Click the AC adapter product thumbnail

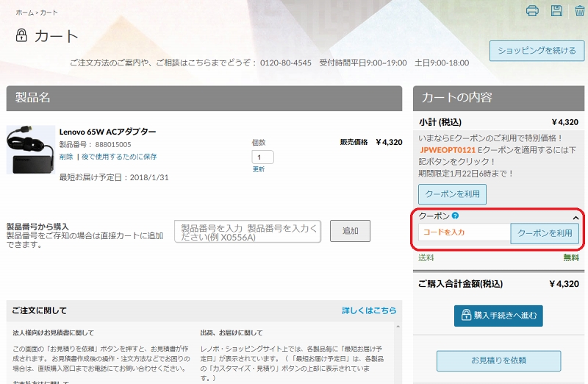(31, 150)
